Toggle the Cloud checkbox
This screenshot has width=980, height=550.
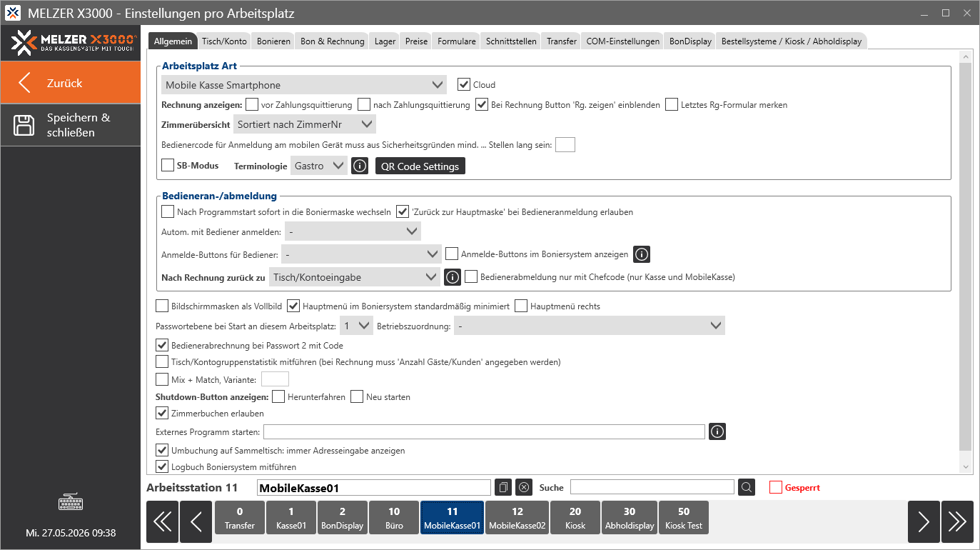(464, 84)
